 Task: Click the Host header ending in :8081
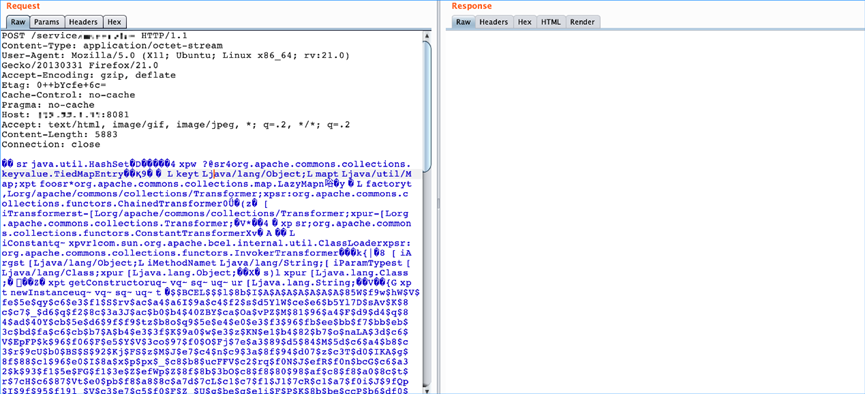(66, 115)
